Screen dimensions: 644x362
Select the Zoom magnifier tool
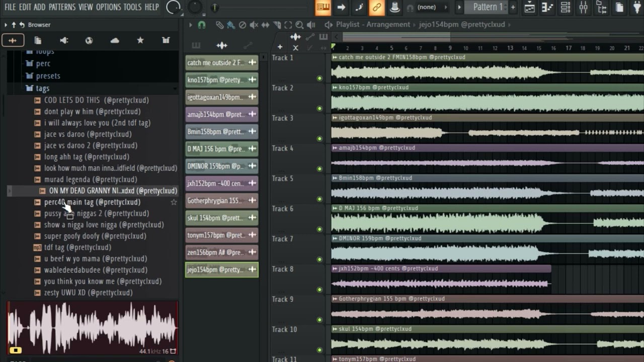pos(299,25)
